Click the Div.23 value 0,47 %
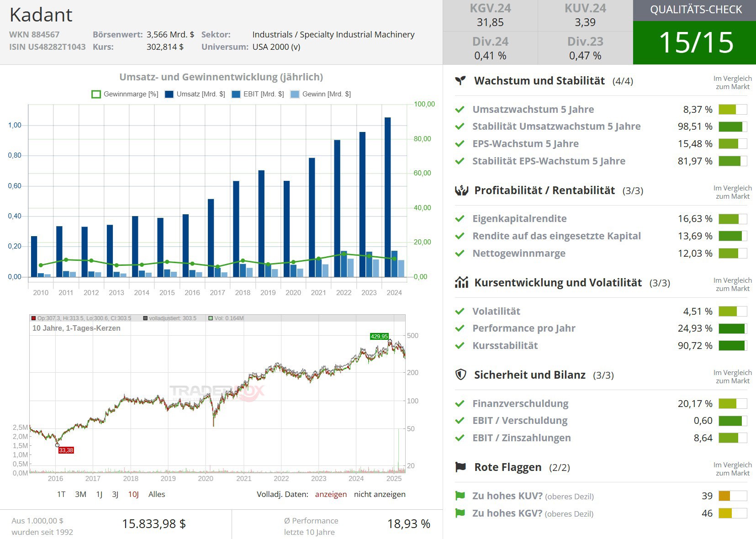Image resolution: width=756 pixels, height=539 pixels. pyautogui.click(x=585, y=56)
